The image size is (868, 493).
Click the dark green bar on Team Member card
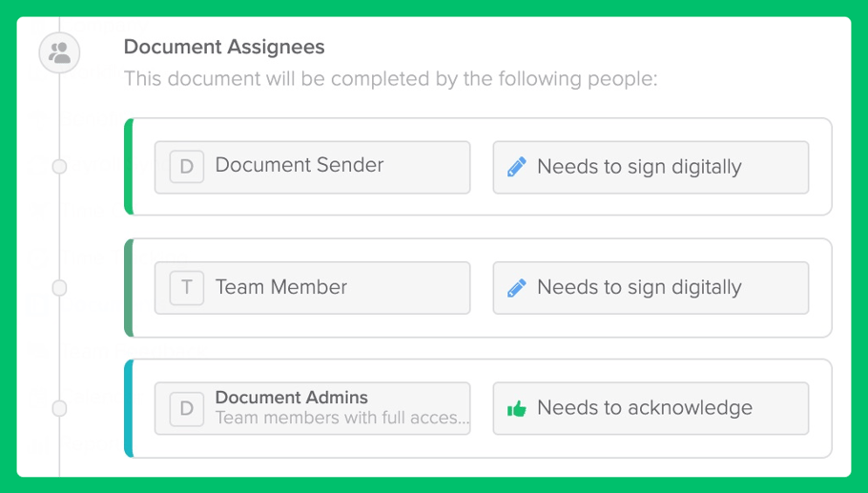(129, 288)
